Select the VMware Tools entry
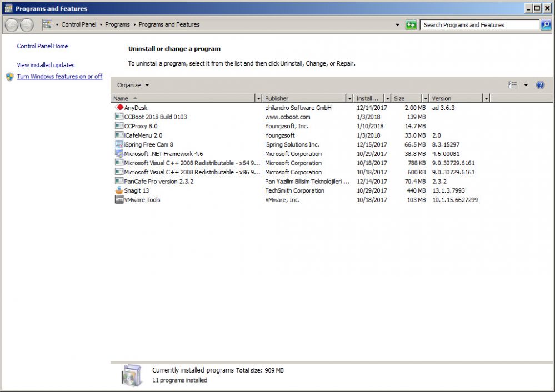 (142, 199)
